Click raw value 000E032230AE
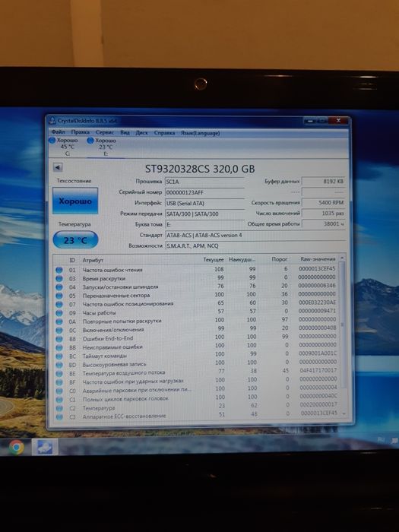Screen dimensions: 399x532 [x=317, y=302]
